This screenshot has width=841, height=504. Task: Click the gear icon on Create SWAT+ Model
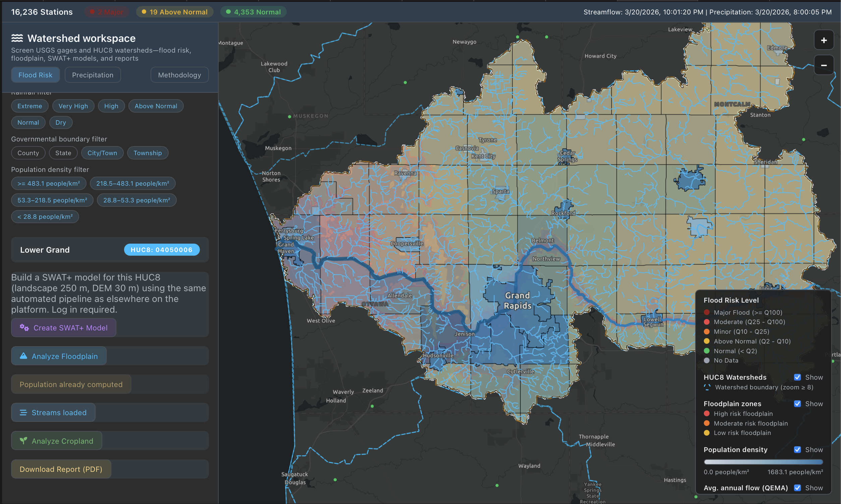23,327
